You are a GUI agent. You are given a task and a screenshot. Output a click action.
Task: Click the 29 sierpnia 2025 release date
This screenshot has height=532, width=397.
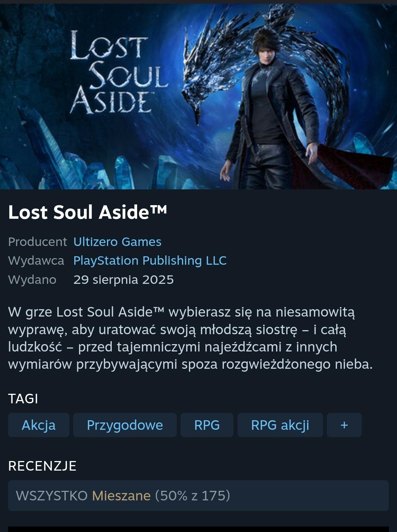pyautogui.click(x=124, y=280)
